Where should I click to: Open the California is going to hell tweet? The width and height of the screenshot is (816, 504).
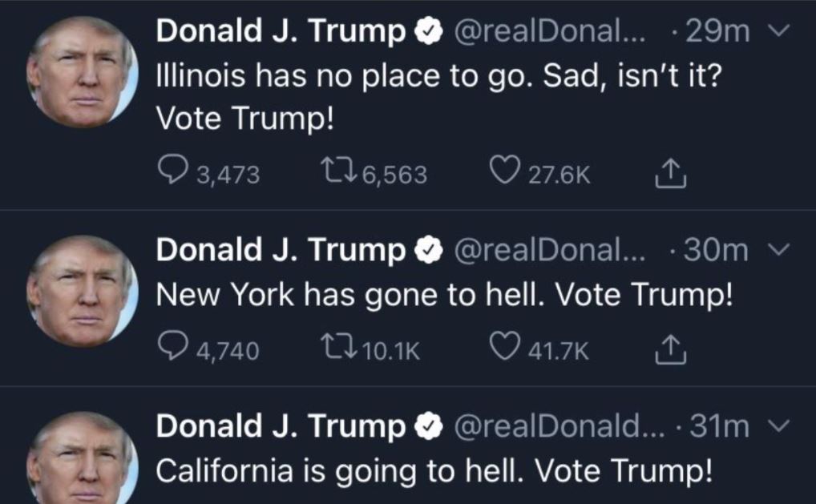(433, 470)
